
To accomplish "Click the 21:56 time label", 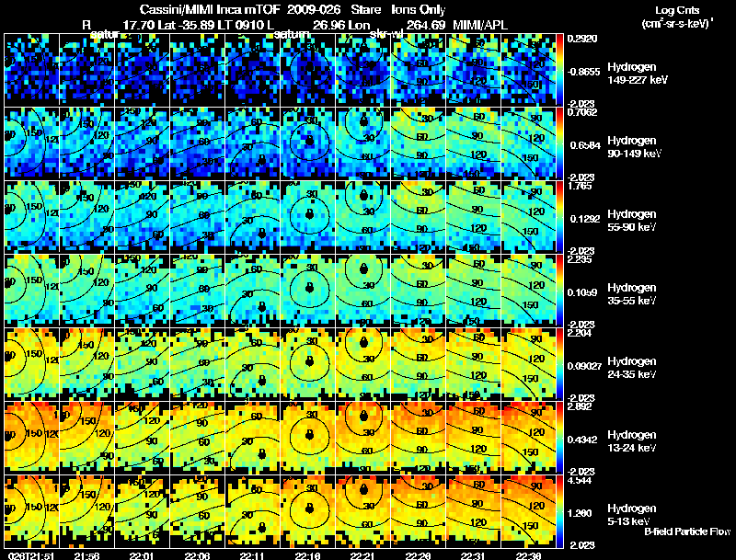I will click(x=86, y=555).
